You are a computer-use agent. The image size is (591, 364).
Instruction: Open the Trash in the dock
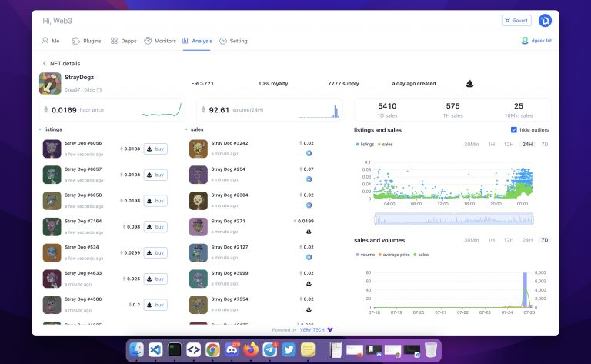coord(431,350)
